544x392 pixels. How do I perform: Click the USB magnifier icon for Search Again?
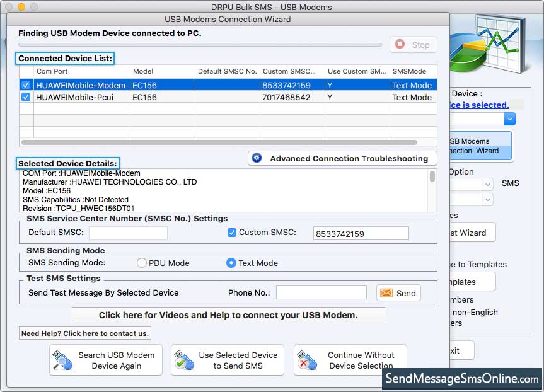[62, 360]
